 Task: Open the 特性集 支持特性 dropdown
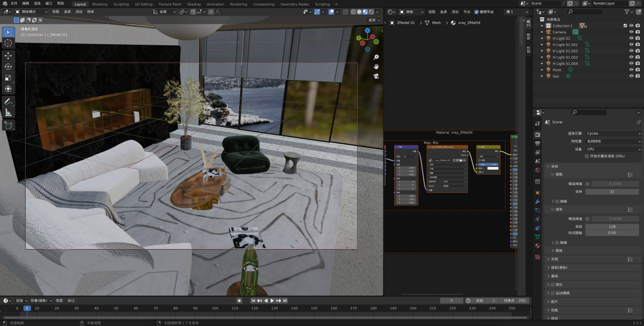point(613,141)
